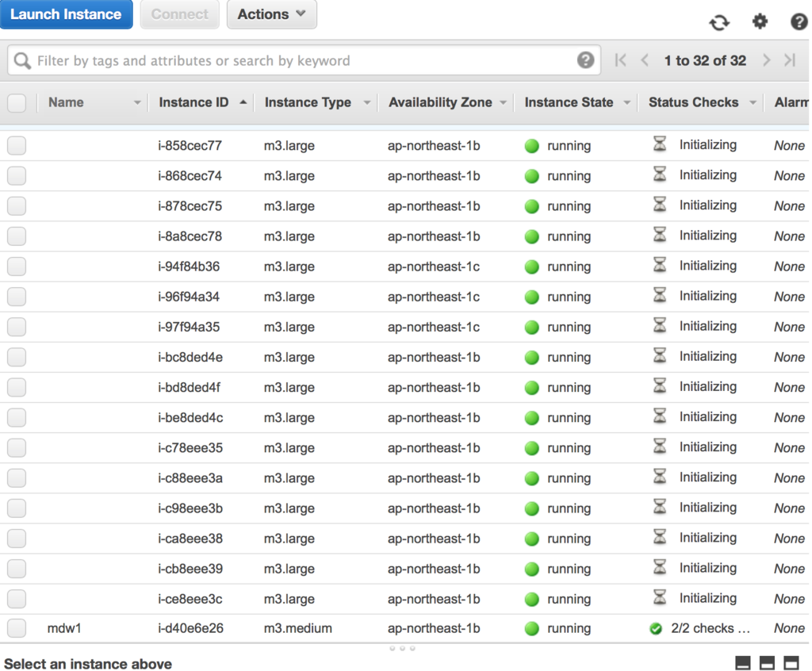
Task: Click hourglass icon for i-bd8ded4f
Action: click(660, 386)
